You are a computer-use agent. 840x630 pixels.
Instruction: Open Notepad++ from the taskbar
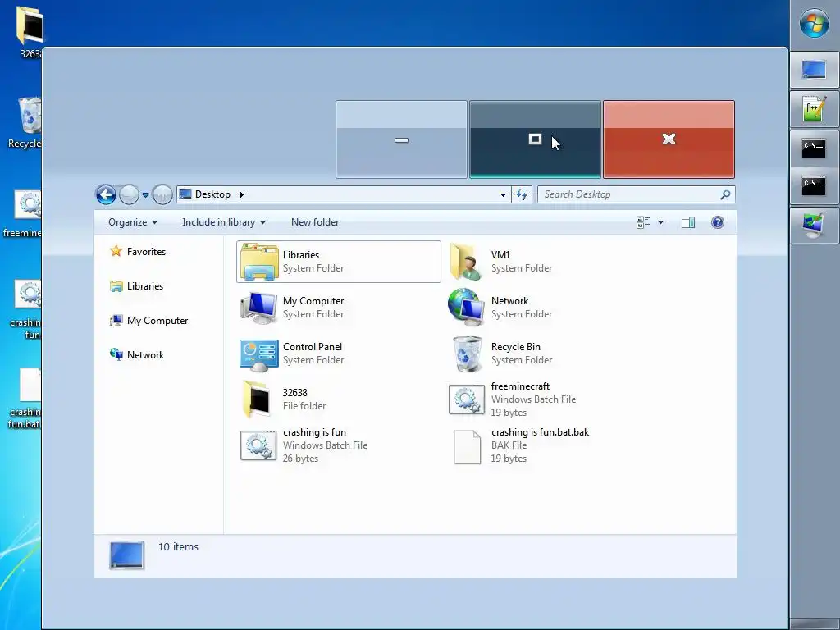(815, 109)
